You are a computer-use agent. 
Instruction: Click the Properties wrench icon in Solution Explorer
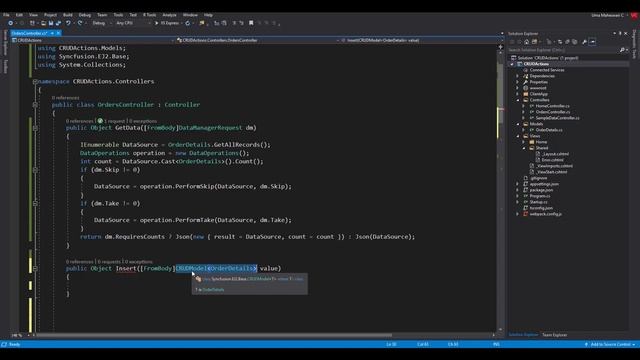point(584,42)
